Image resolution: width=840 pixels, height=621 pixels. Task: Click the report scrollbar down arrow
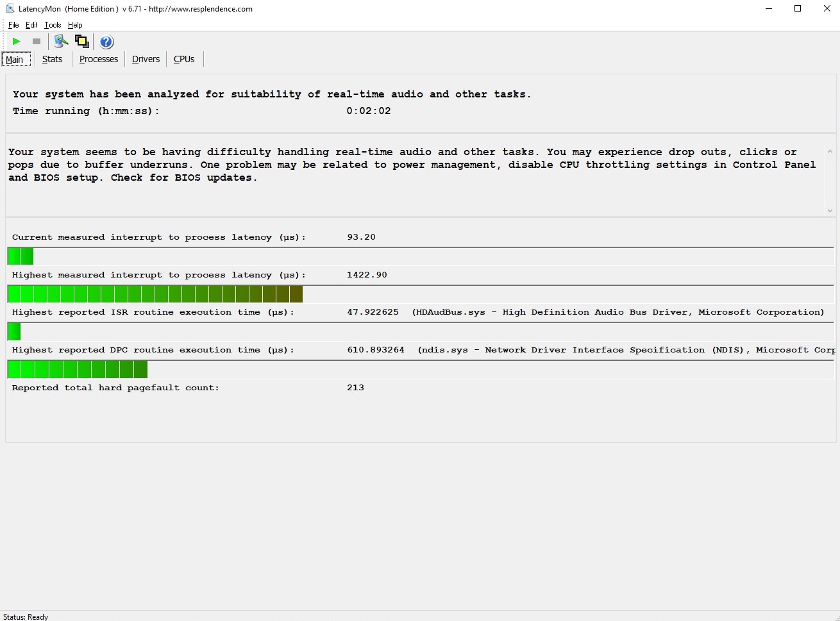tap(830, 210)
